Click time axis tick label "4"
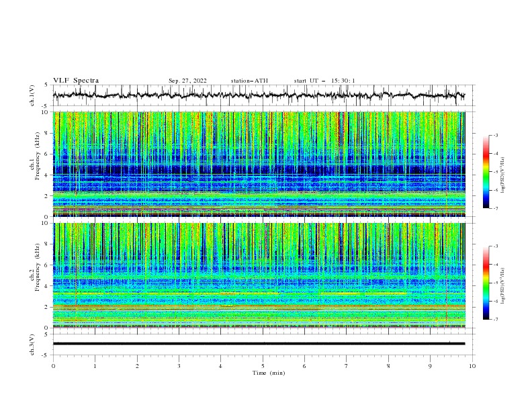The image size is (532, 411). tap(220, 366)
